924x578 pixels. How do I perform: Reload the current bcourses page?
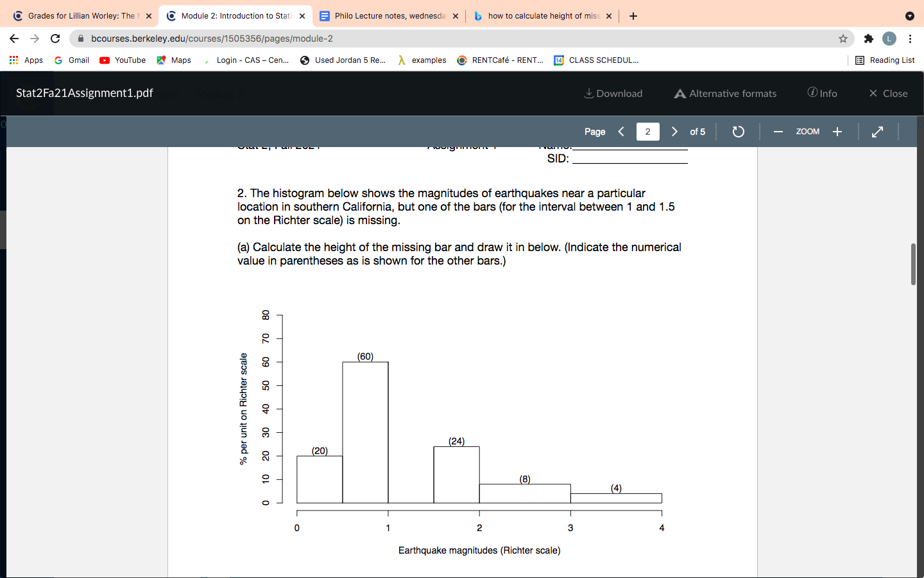pos(55,39)
